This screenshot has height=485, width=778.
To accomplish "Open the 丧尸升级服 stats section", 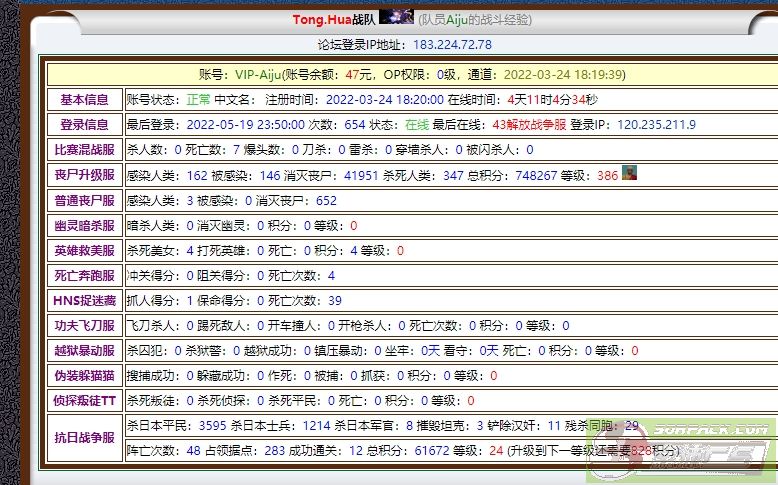I will point(84,175).
